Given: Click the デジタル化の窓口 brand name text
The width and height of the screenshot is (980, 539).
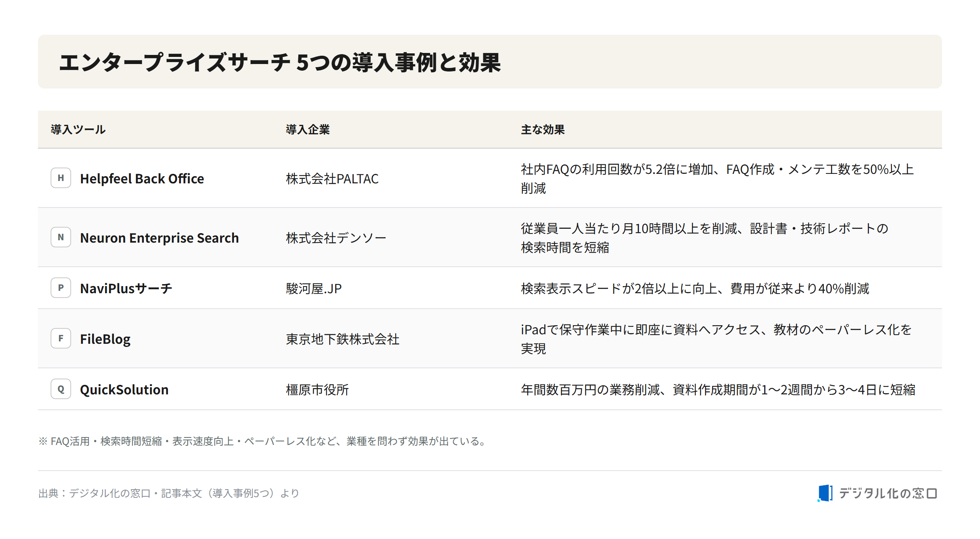Looking at the screenshot, I should pyautogui.click(x=888, y=493).
